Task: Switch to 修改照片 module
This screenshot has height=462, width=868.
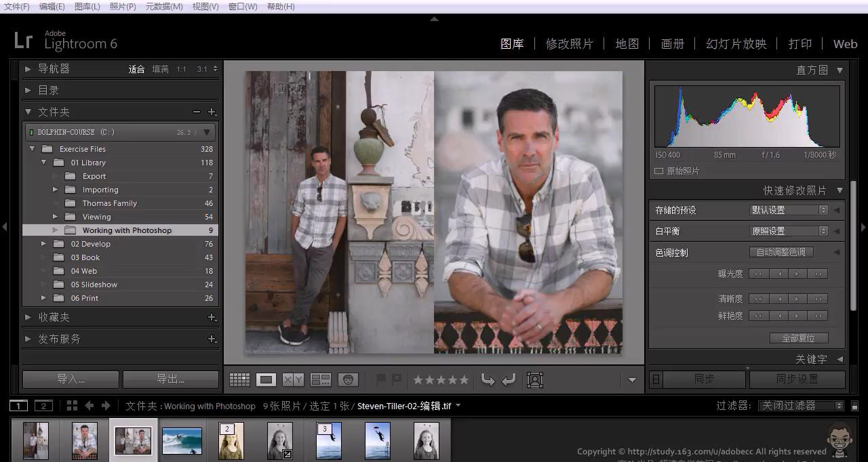Action: [569, 44]
